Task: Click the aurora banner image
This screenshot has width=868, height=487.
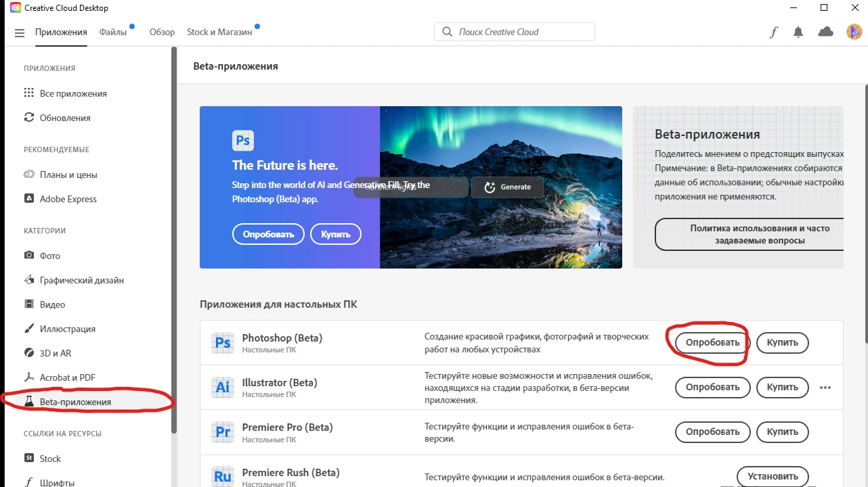Action: [501, 187]
